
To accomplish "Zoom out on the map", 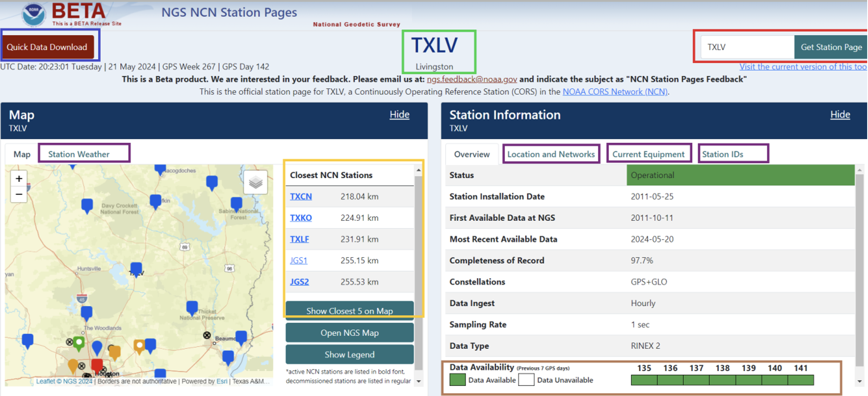I will [19, 195].
